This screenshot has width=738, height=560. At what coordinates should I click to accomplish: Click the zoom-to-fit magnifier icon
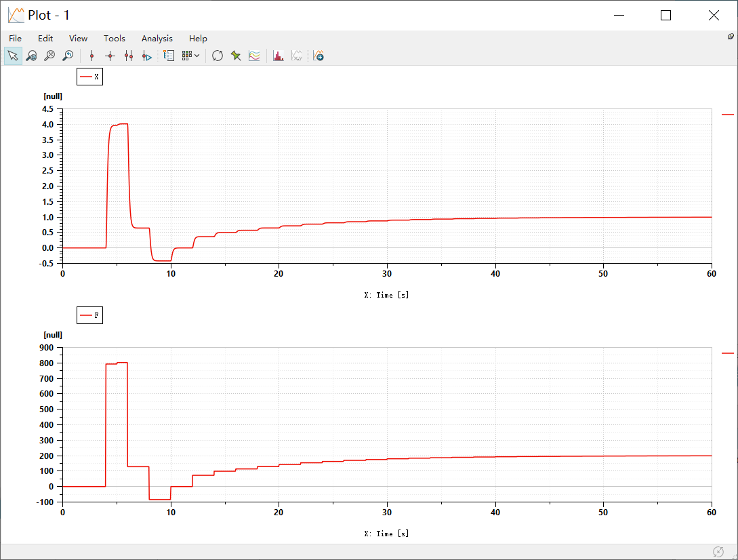(x=49, y=56)
